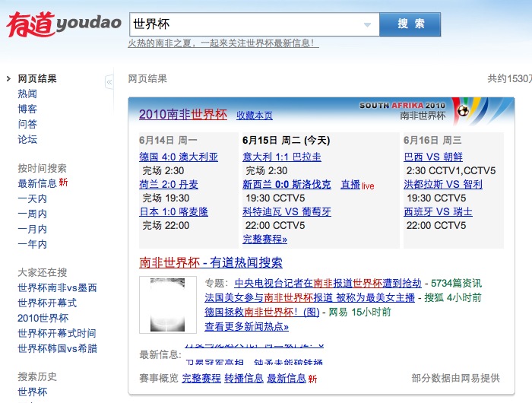This screenshot has height=403, width=532.
Task: Open match 科特迪瓦 VS 葡萄牙
Action: [287, 212]
